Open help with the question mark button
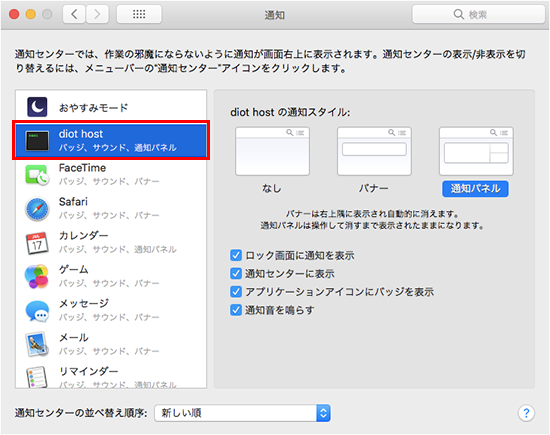550x435 pixels. coord(526,413)
